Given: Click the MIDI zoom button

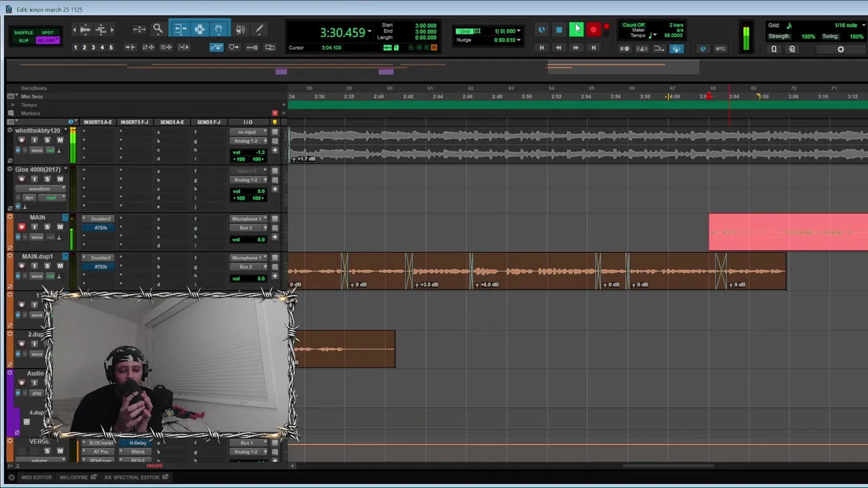Looking at the screenshot, I should coord(100,29).
